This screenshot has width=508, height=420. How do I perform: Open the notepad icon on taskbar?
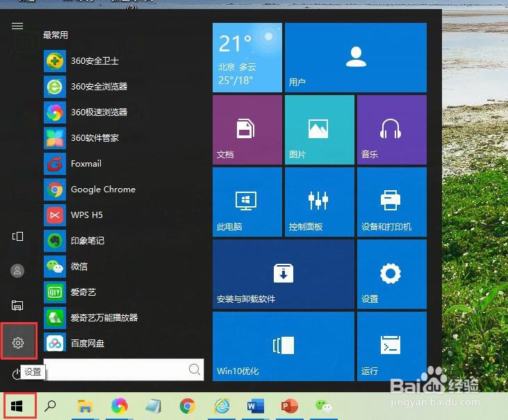tap(154, 406)
